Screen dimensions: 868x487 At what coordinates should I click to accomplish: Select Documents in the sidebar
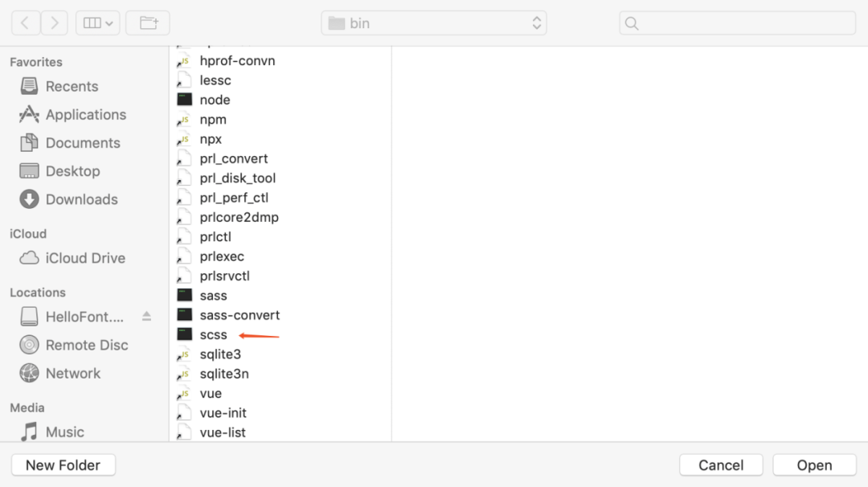pyautogui.click(x=82, y=143)
